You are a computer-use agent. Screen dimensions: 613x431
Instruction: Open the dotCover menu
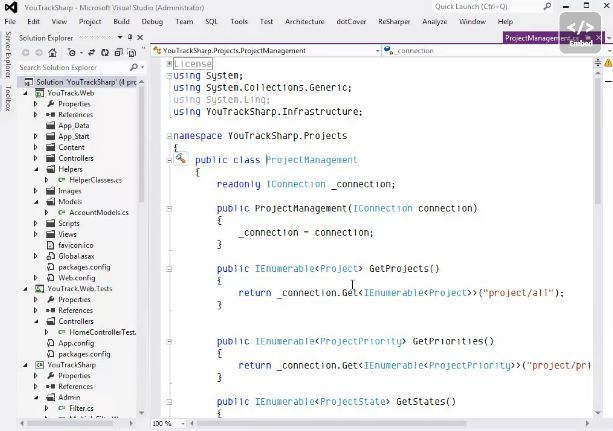click(x=351, y=22)
